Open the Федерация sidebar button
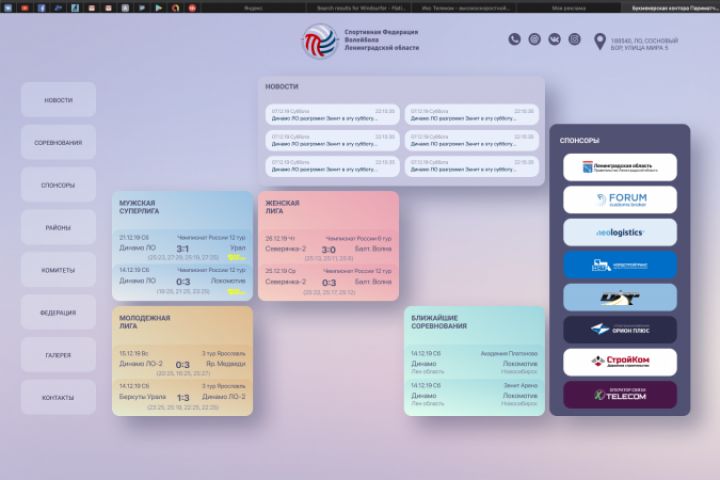720x480 pixels. 58,312
